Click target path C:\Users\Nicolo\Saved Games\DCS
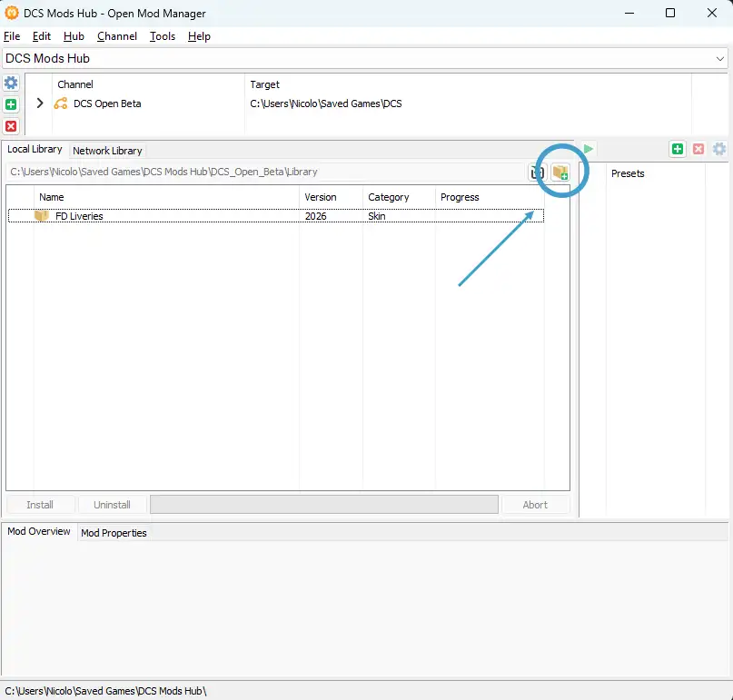 (x=326, y=104)
